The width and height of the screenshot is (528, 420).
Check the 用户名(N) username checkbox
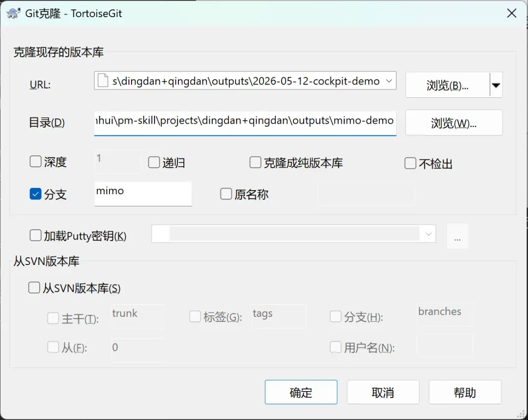click(335, 347)
